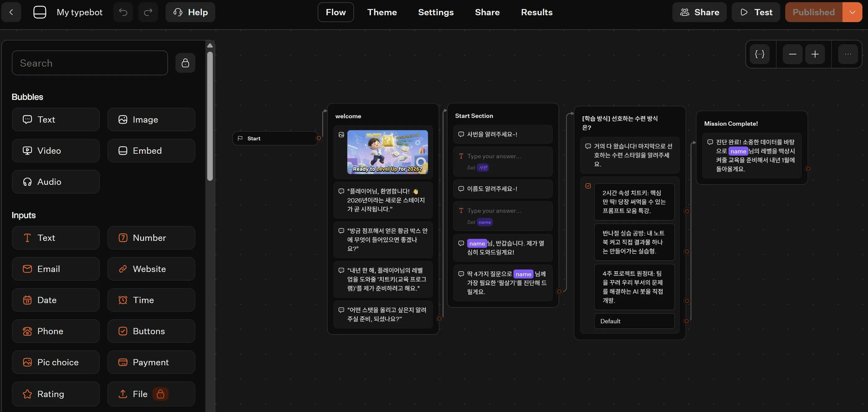The width and height of the screenshot is (868, 412).
Task: Click the block Search field
Action: [x=90, y=63]
